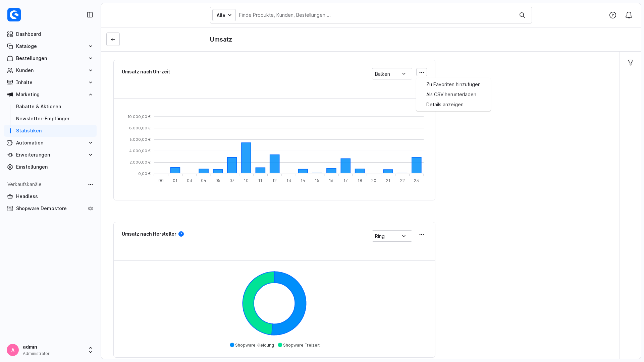The image size is (644, 362).
Task: Click the search magnifier icon
Action: pos(522,15)
